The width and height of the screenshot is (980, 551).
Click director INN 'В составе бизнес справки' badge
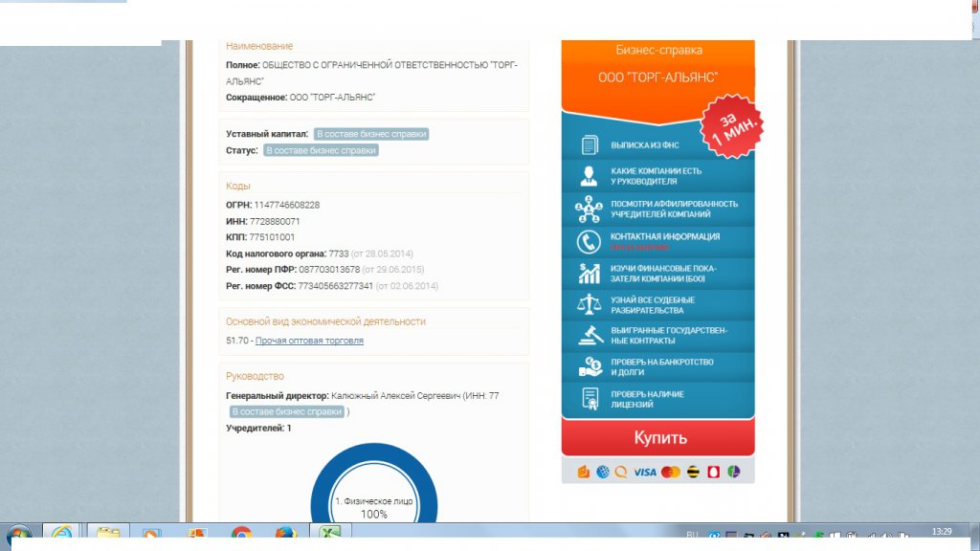point(287,411)
